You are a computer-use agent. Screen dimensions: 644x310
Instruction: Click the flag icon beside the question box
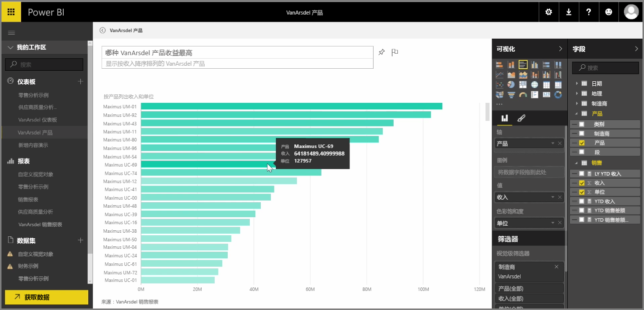tap(395, 52)
